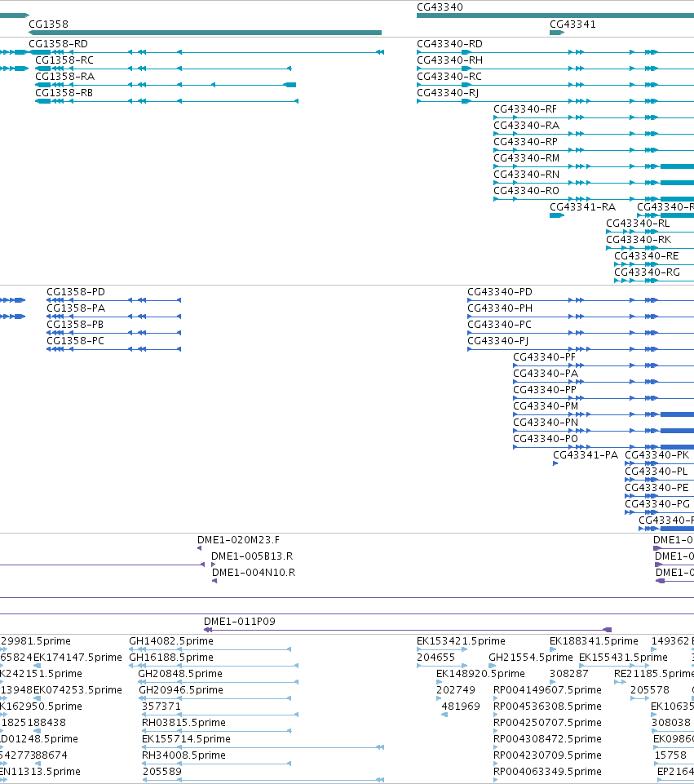
Task: Select transcript CG43341-RA label
Action: (x=582, y=206)
